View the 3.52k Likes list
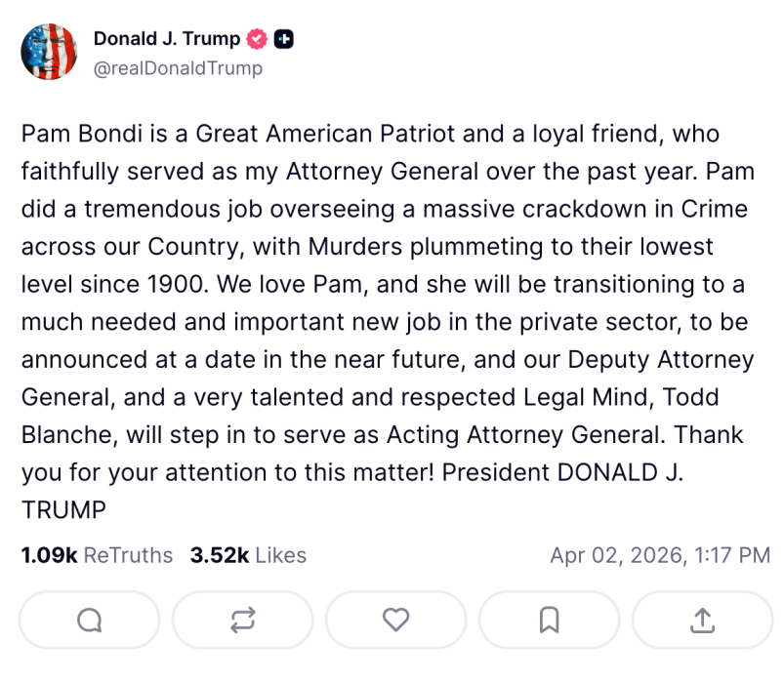Viewport: 784px width, 683px height. (x=248, y=555)
